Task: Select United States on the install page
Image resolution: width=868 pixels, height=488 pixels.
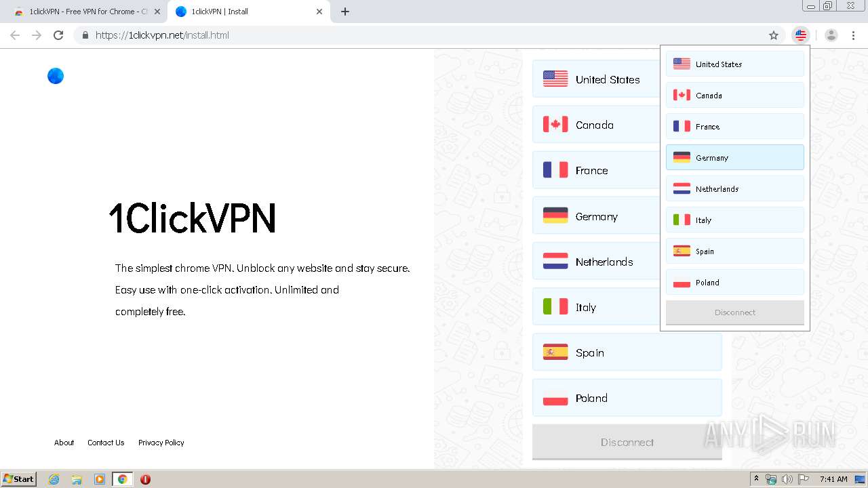Action: pyautogui.click(x=596, y=79)
